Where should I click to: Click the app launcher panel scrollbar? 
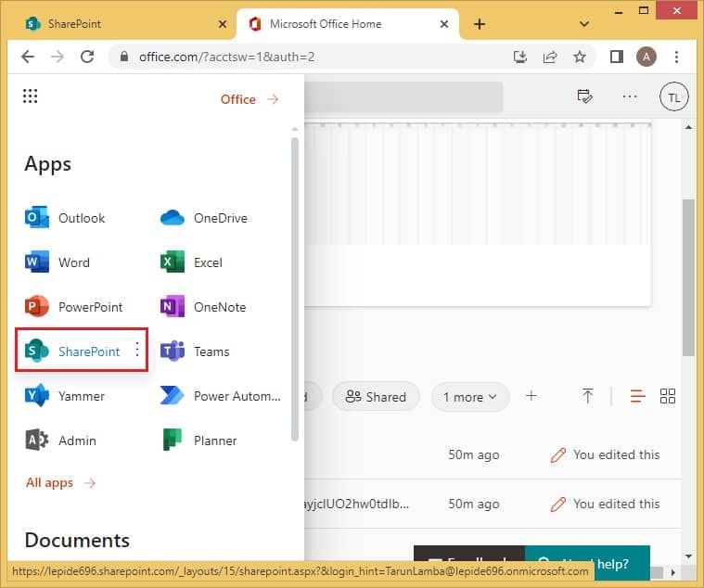(x=295, y=289)
